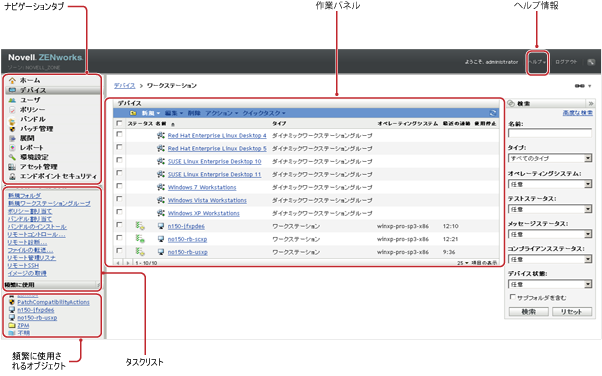This screenshot has width=602, height=376.
Task: Check the Windows Vista Workstations row
Action: pyautogui.click(x=119, y=199)
